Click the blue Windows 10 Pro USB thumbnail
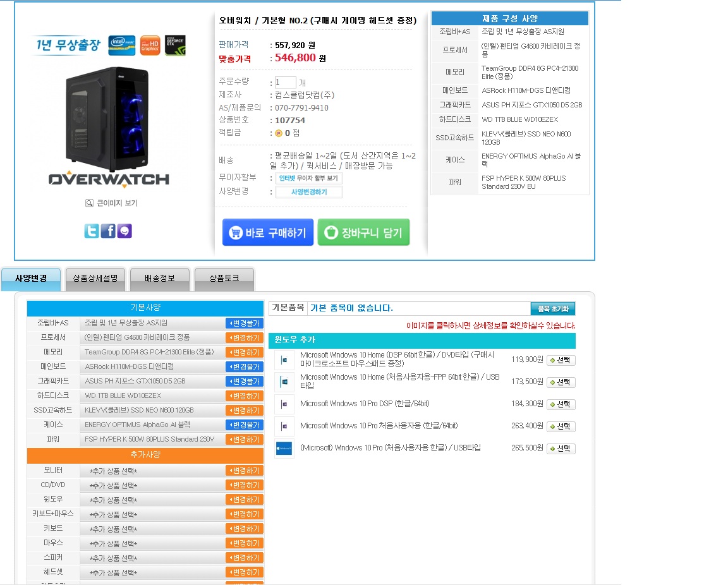Viewport: 728px width, 585px height. (284, 448)
